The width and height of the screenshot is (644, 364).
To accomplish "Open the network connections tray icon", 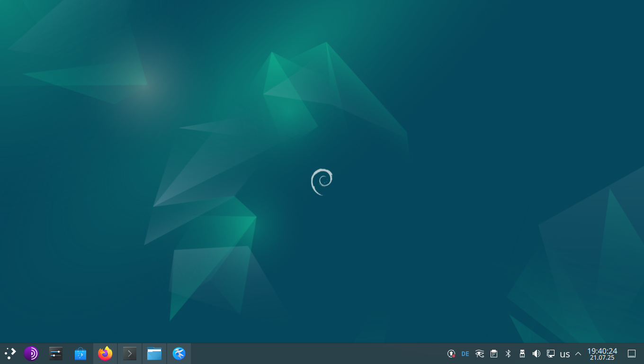I will [551, 354].
